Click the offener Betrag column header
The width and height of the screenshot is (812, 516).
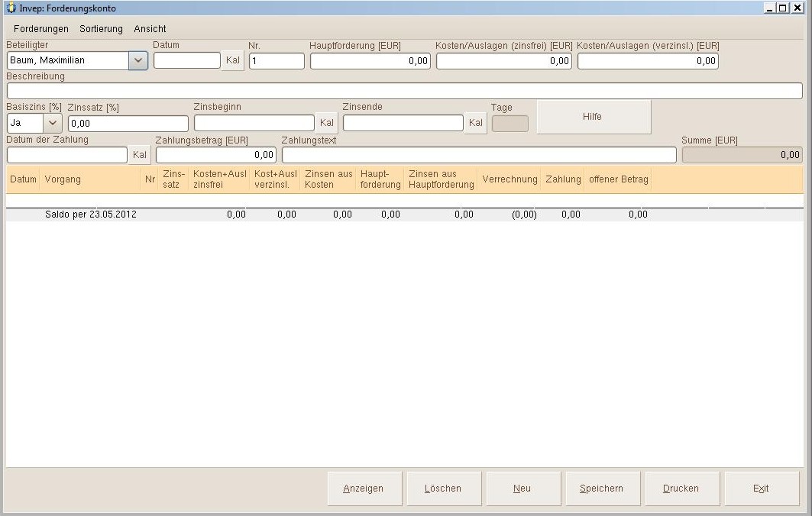pyautogui.click(x=618, y=179)
